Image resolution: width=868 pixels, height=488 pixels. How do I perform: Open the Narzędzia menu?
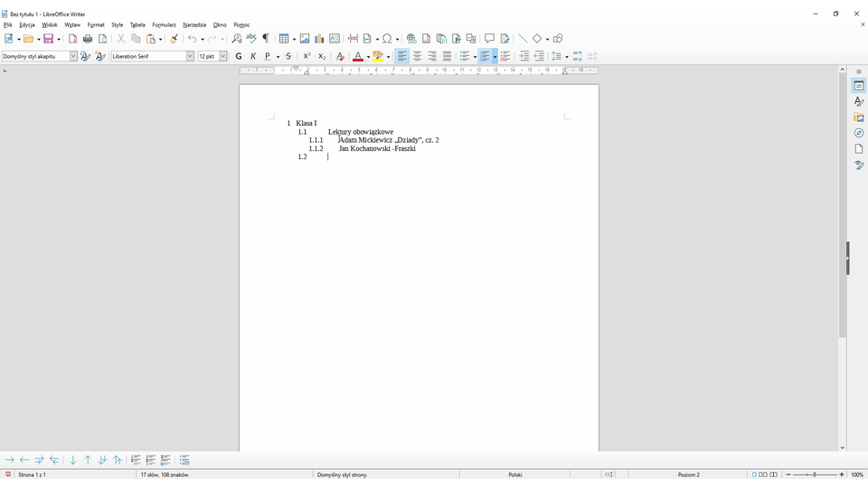(194, 25)
